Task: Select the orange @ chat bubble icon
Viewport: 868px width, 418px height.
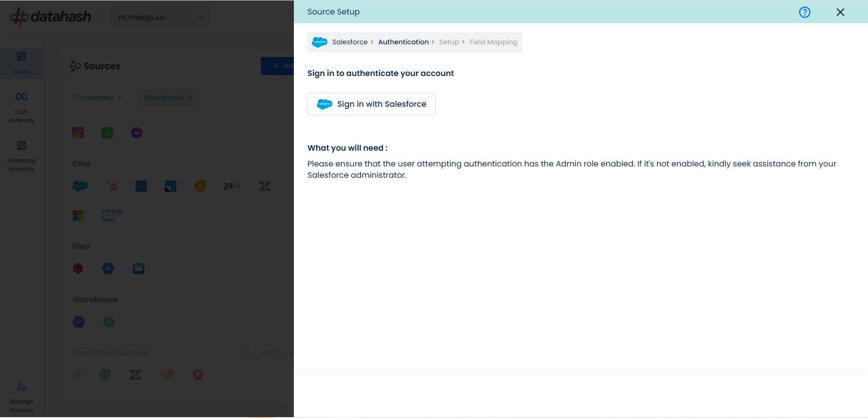Action: pyautogui.click(x=167, y=375)
